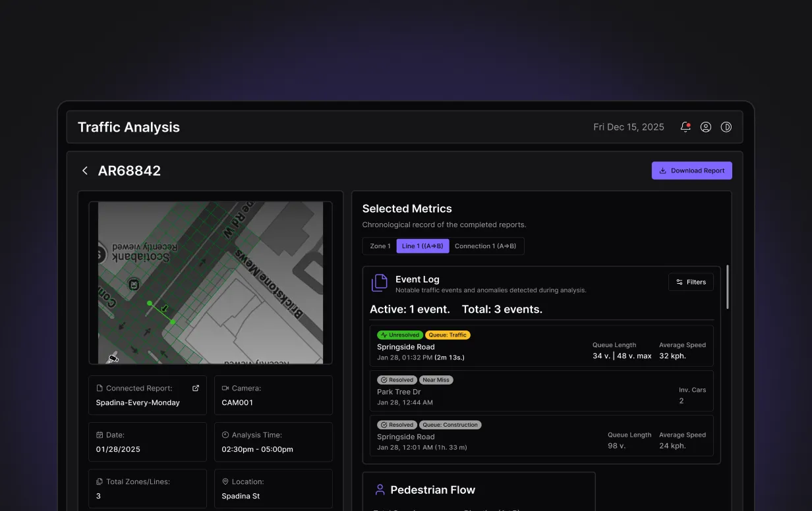Click the Event Log document icon
The height and width of the screenshot is (511, 812).
point(380,282)
